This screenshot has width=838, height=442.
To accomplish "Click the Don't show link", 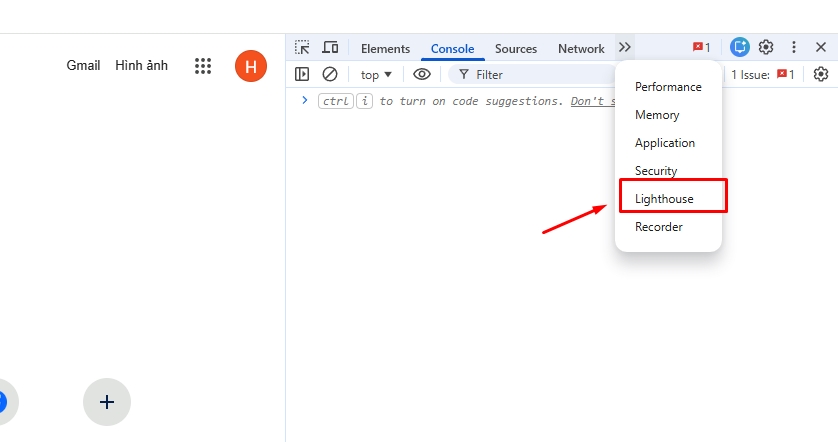I will tap(593, 101).
